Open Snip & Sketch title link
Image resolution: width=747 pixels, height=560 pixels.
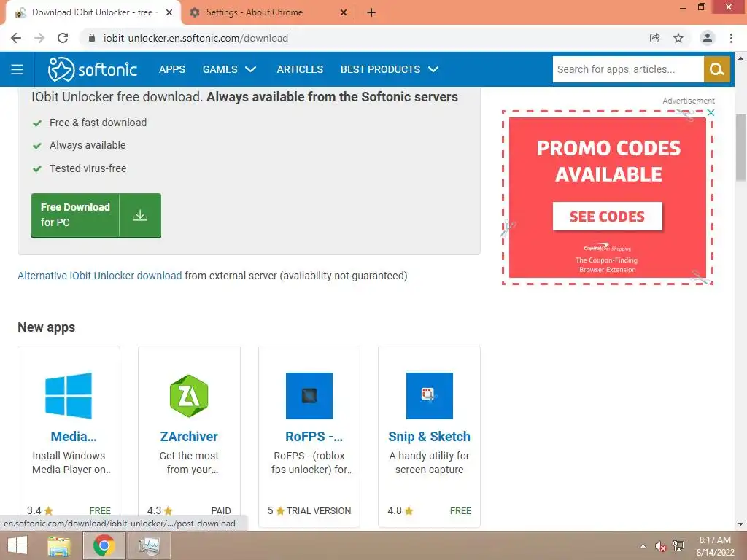click(x=429, y=436)
